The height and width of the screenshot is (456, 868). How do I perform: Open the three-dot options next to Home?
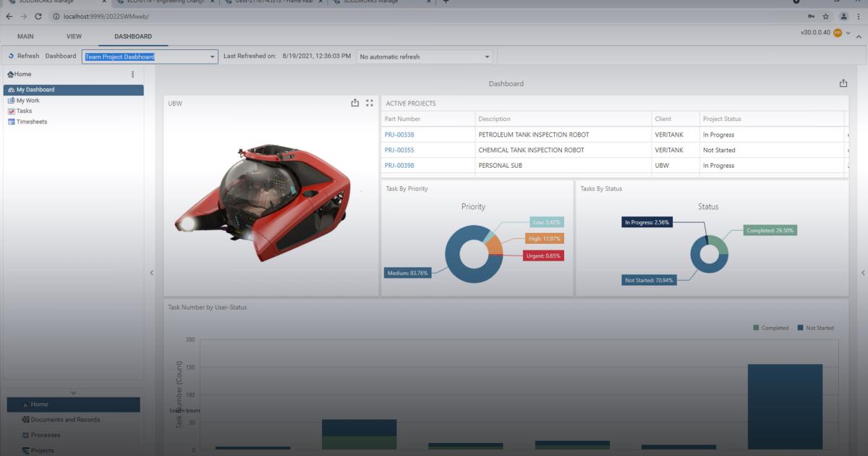[132, 75]
